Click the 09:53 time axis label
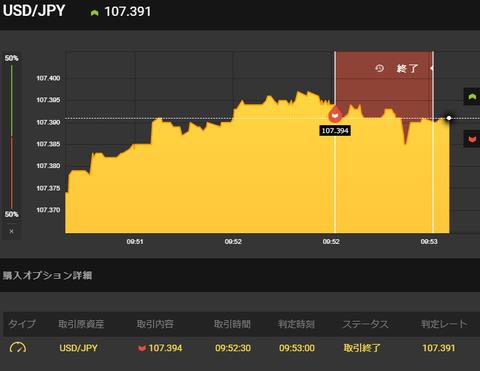 coord(429,242)
